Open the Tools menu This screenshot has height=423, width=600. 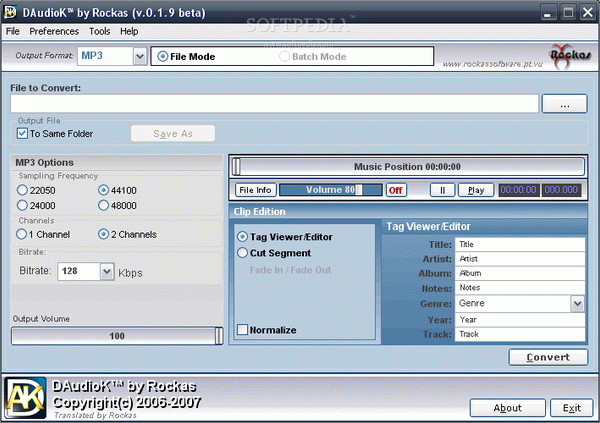click(99, 31)
